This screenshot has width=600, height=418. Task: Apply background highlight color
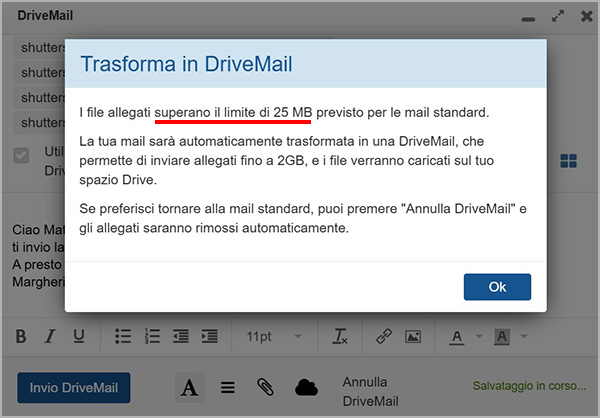click(502, 337)
